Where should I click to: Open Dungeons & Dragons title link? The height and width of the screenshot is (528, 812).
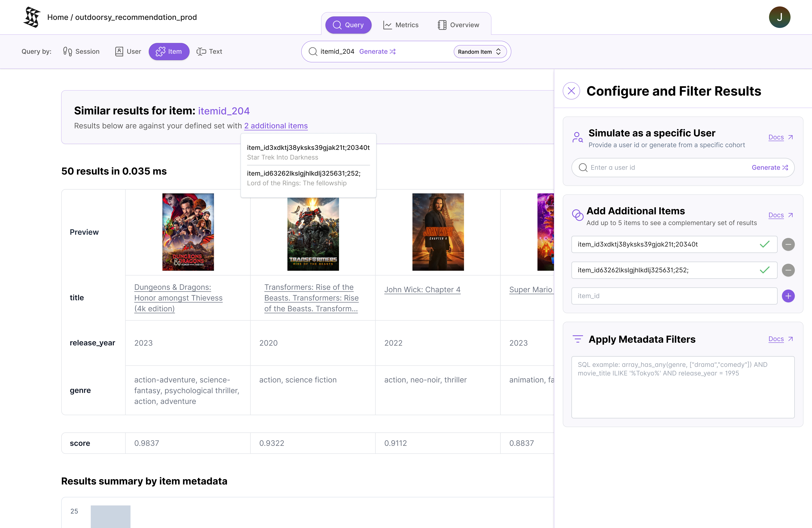point(178,298)
